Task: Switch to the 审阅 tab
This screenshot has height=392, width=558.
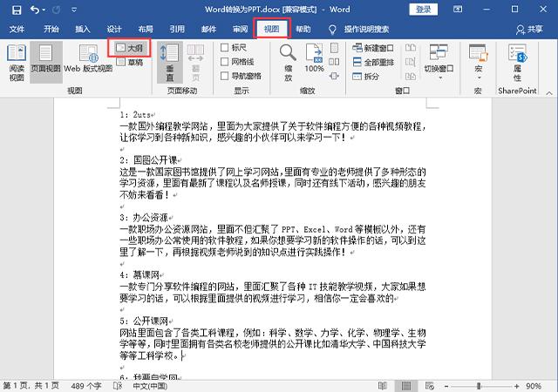Action: coord(241,29)
